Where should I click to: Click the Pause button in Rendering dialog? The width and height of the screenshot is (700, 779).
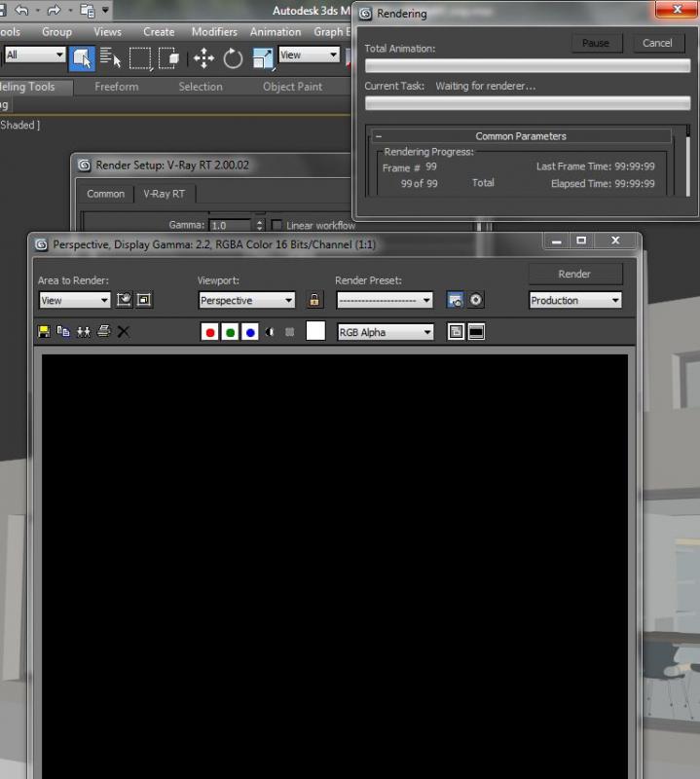[596, 43]
